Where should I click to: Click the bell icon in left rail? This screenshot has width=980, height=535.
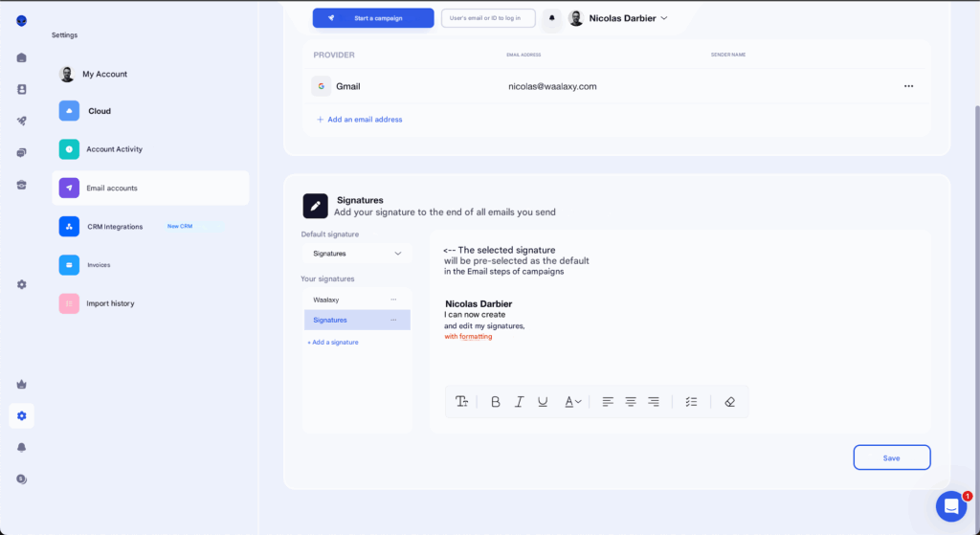coord(22,448)
